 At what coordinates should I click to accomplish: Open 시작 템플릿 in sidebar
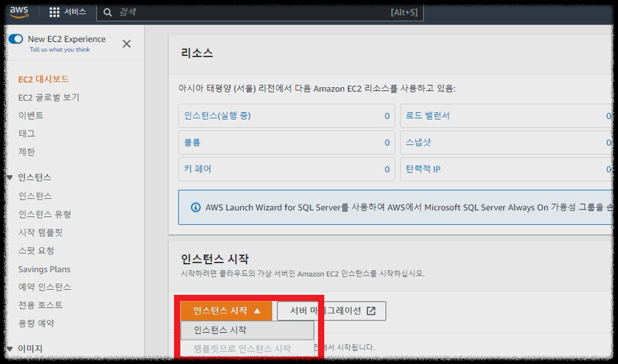pos(40,232)
